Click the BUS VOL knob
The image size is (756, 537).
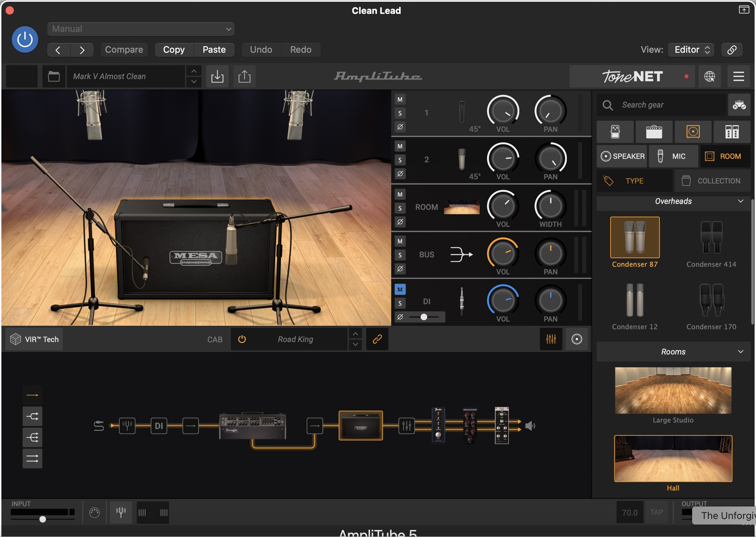click(503, 253)
